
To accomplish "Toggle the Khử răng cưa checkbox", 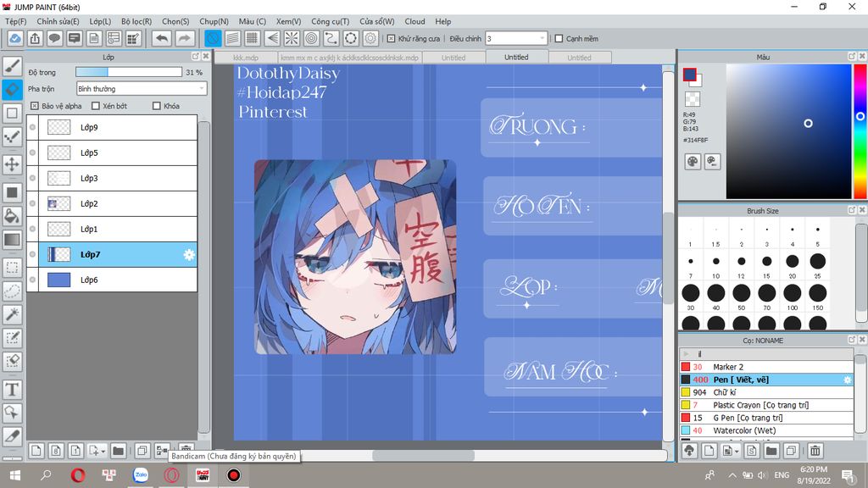I will point(391,39).
